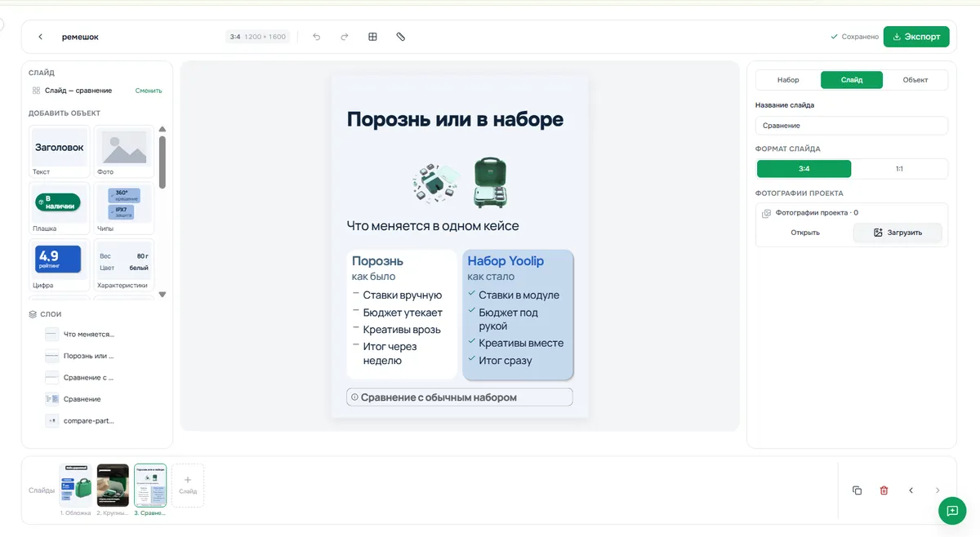The height and width of the screenshot is (537, 980).
Task: Click the Сменить link for slide type
Action: tap(149, 91)
